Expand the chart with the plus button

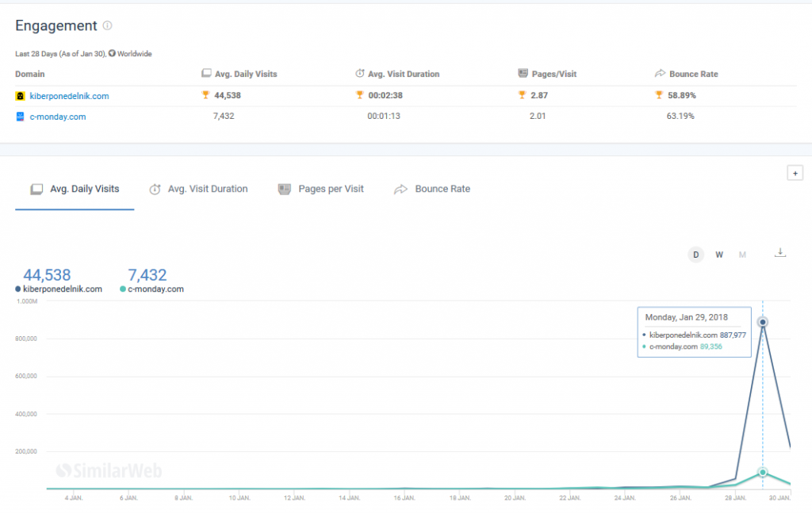794,173
